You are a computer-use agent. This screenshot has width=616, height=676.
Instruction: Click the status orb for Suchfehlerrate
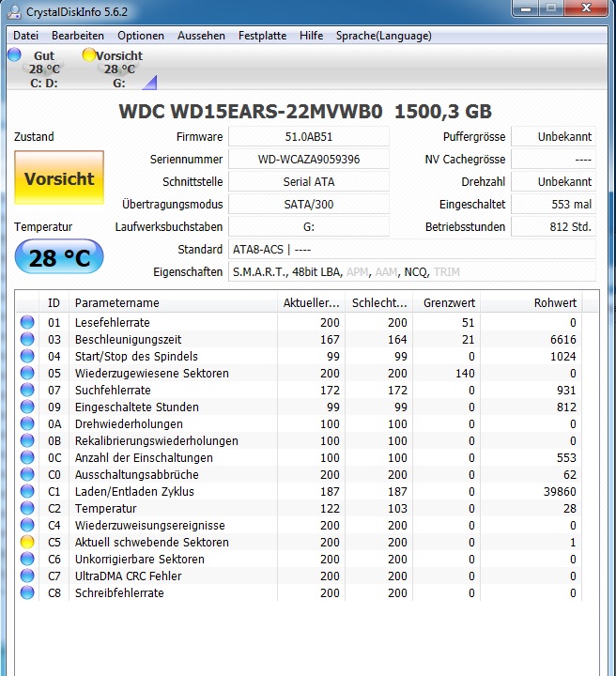pos(27,391)
